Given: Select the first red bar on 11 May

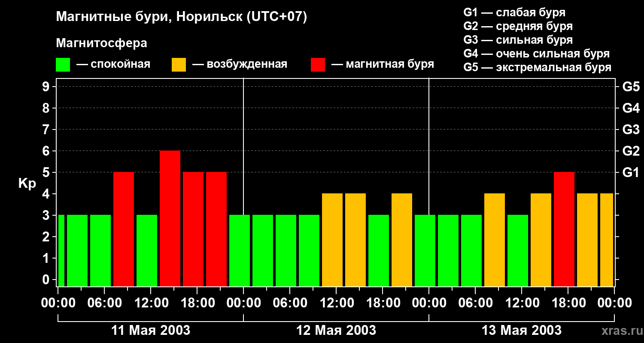Looking at the screenshot, I should pyautogui.click(x=124, y=229).
